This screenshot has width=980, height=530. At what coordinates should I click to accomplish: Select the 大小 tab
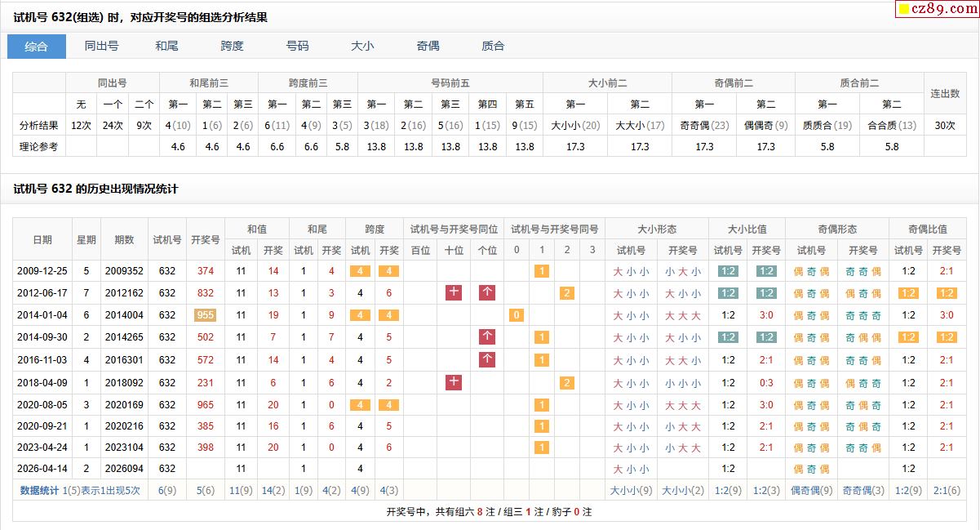(362, 47)
